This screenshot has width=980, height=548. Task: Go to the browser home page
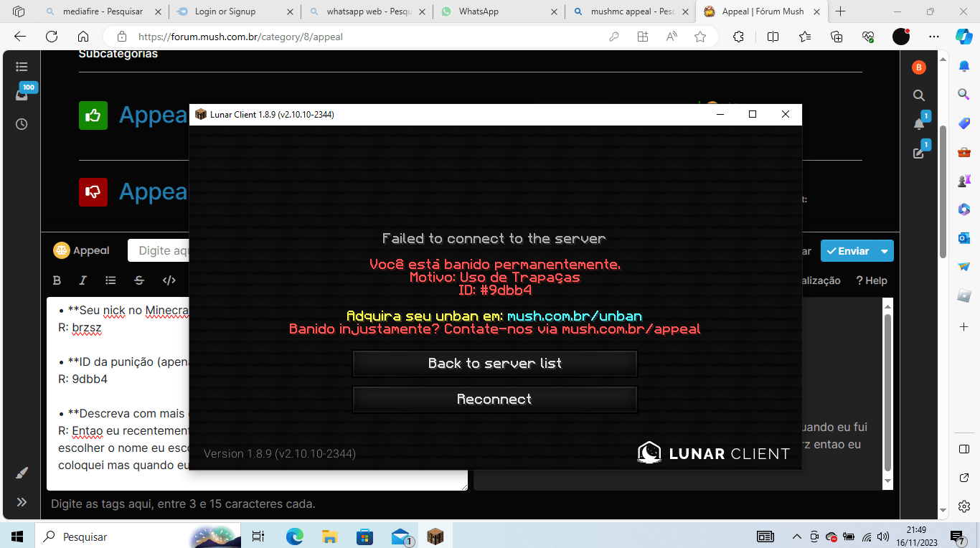[83, 37]
